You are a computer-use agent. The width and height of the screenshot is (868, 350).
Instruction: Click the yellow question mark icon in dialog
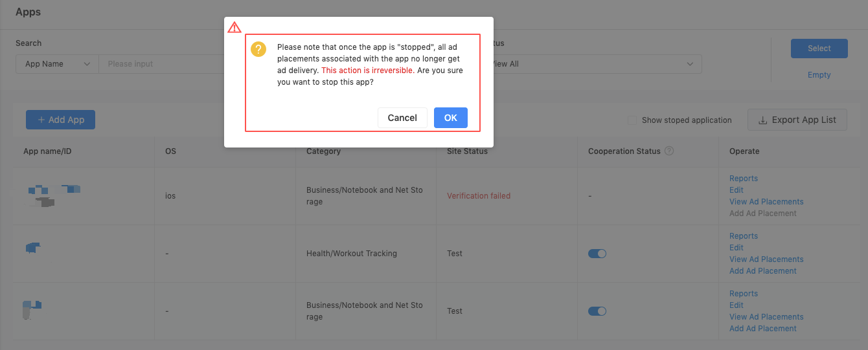[258, 49]
